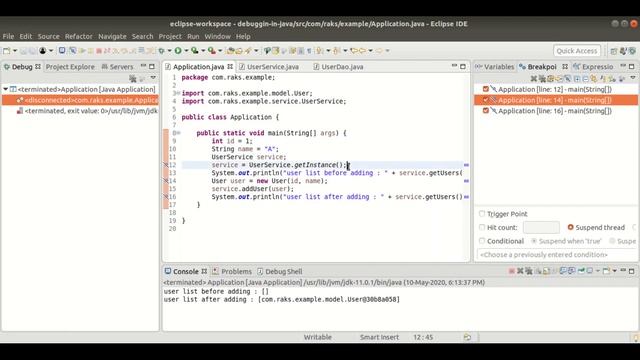Open the Navigate menu
Viewport: 640px width, 360px height.
coord(112,36)
